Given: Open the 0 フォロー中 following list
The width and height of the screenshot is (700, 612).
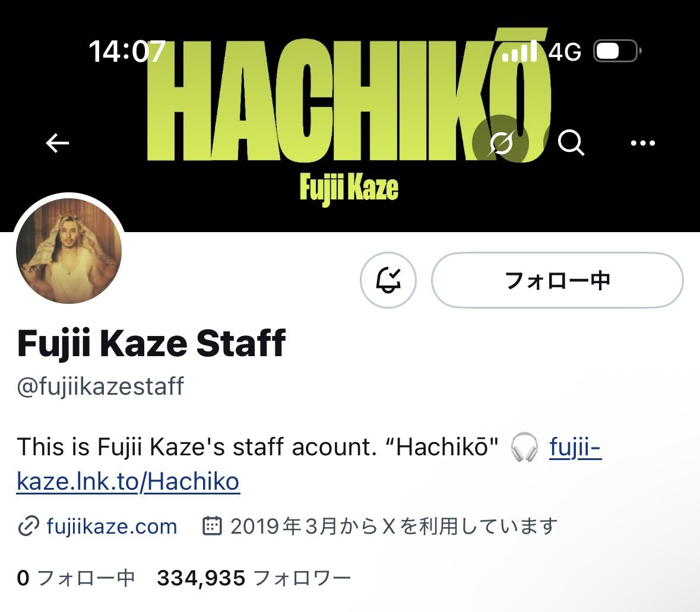Looking at the screenshot, I should [76, 578].
